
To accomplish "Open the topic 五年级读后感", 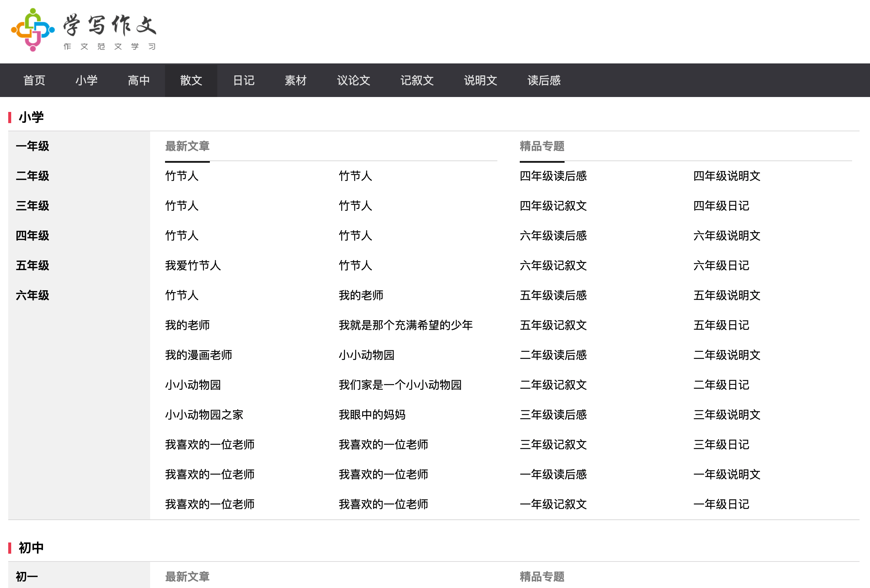I will [553, 296].
